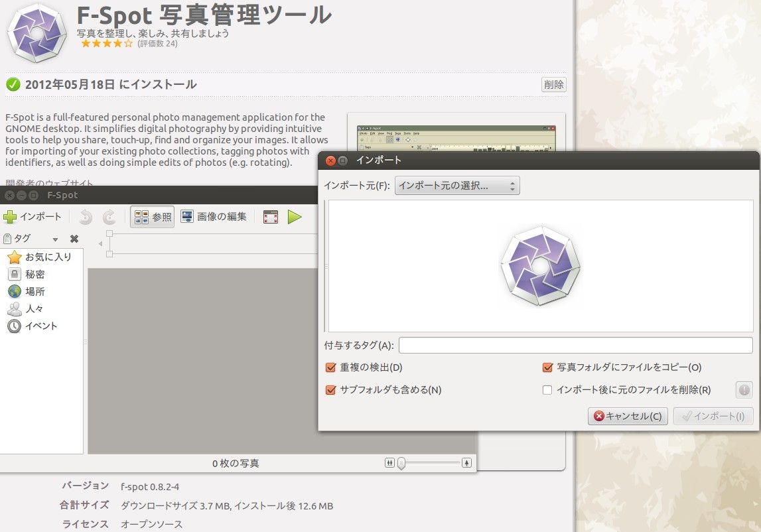The width and height of the screenshot is (761, 532).
Task: Click the green installed checkmark icon
Action: point(13,84)
